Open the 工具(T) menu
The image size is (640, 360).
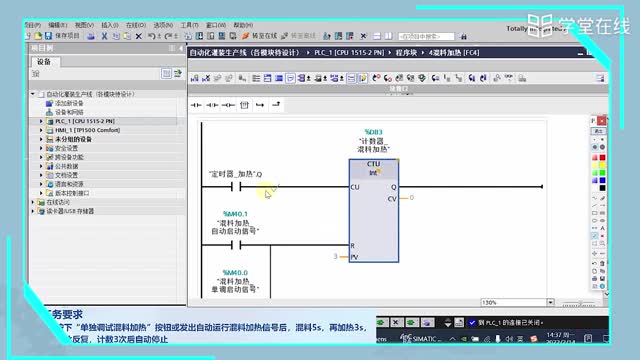pyautogui.click(x=189, y=25)
